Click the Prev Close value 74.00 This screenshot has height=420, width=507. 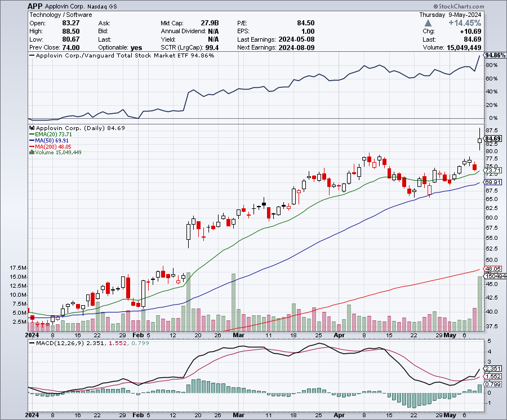71,47
